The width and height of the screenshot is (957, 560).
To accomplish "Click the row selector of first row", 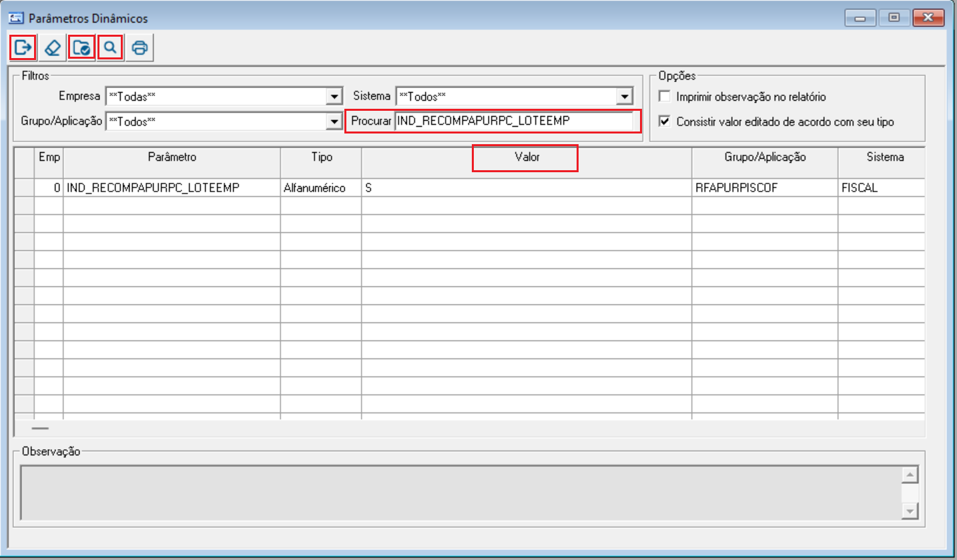I will (25, 188).
